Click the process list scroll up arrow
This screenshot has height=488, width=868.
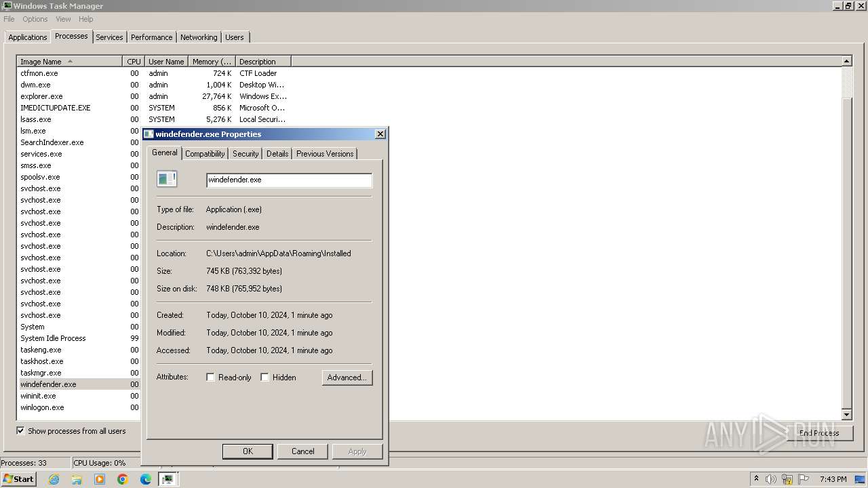(x=846, y=61)
